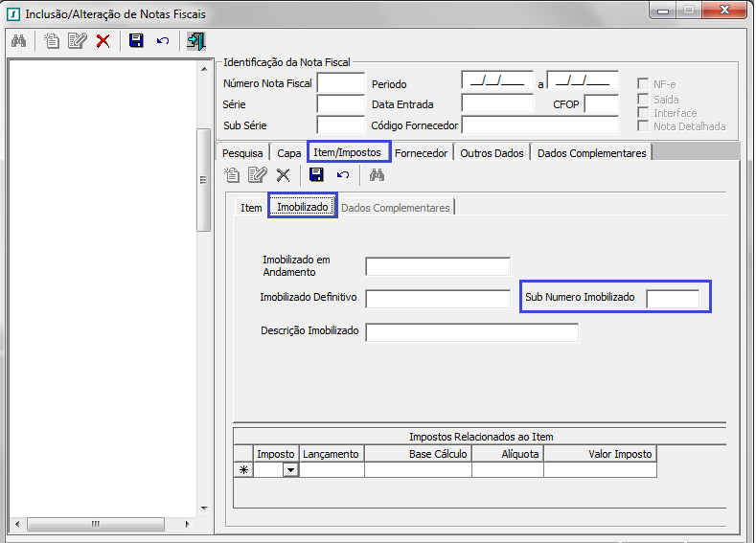Viewport: 756px width, 543px height.
Task: Open the Imposto dropdown in the grid
Action: click(x=289, y=470)
